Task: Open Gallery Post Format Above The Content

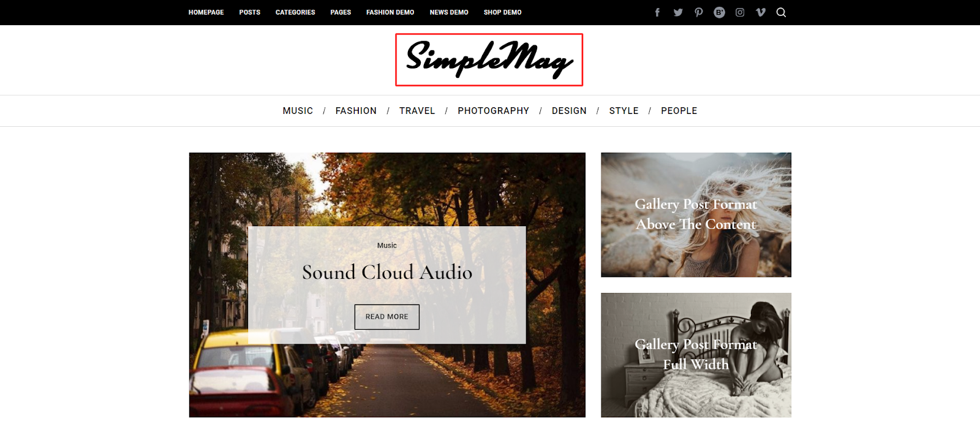Action: 696,214
